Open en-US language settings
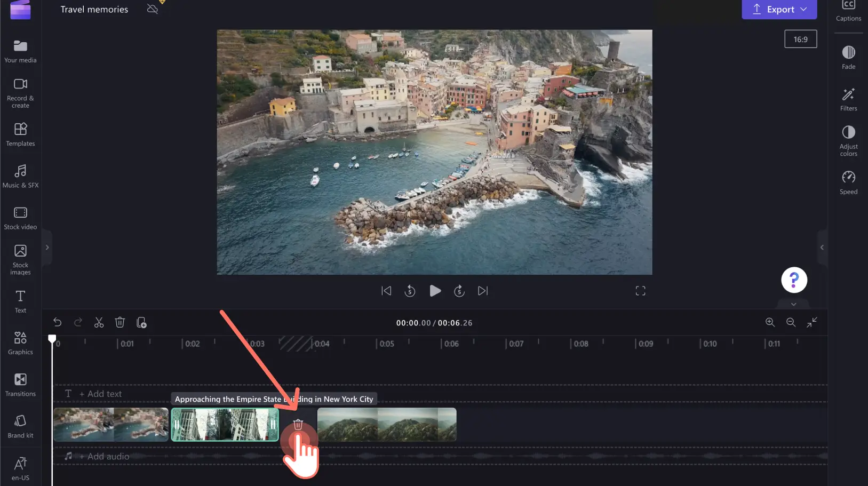Image resolution: width=868 pixels, height=486 pixels. coord(20,469)
